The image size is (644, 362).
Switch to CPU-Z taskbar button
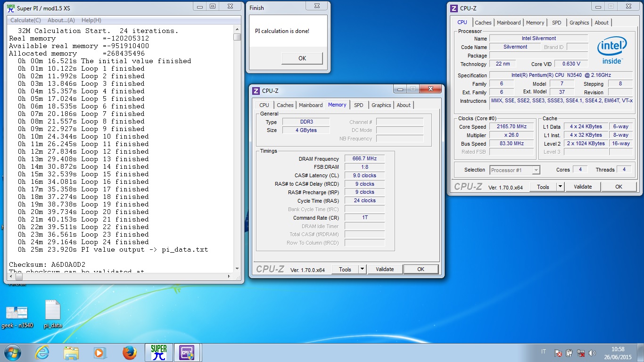(x=187, y=353)
